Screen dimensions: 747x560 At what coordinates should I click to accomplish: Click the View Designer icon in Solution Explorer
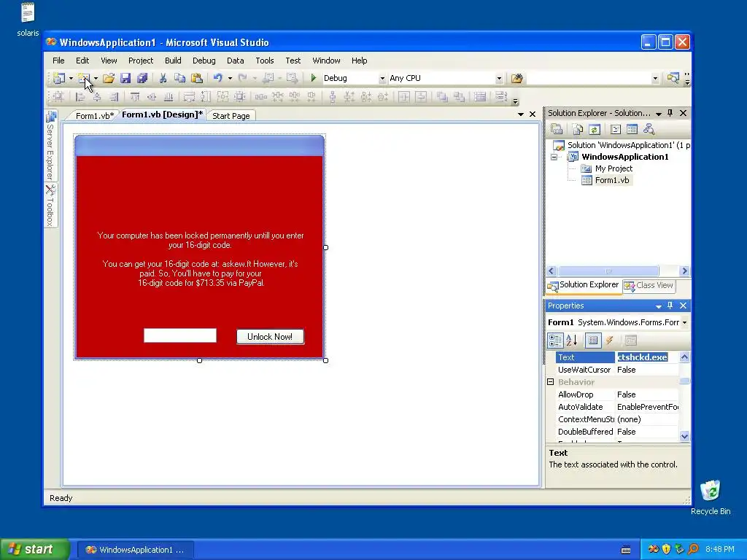632,129
